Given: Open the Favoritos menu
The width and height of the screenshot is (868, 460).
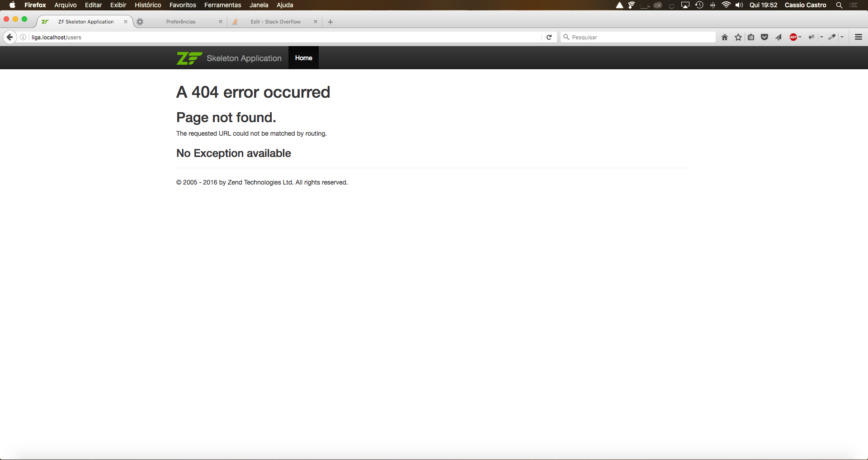Looking at the screenshot, I should [183, 5].
